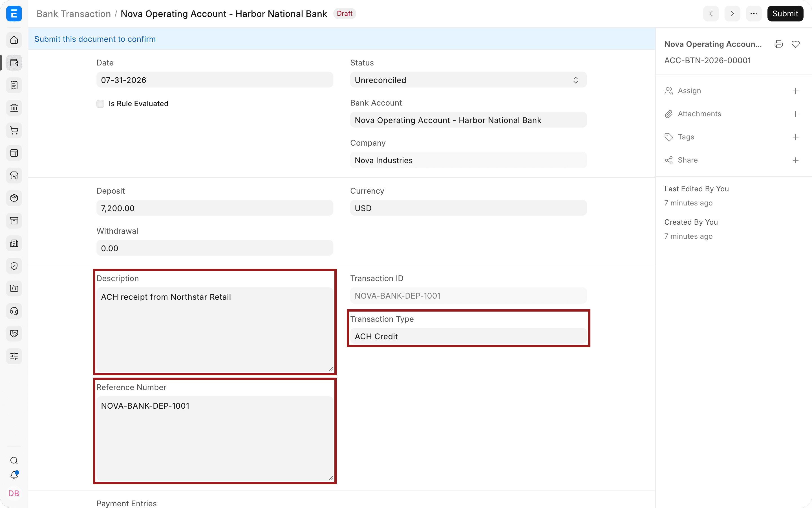Open Bank Transaction breadcrumb link
This screenshot has height=508, width=812.
tap(74, 14)
